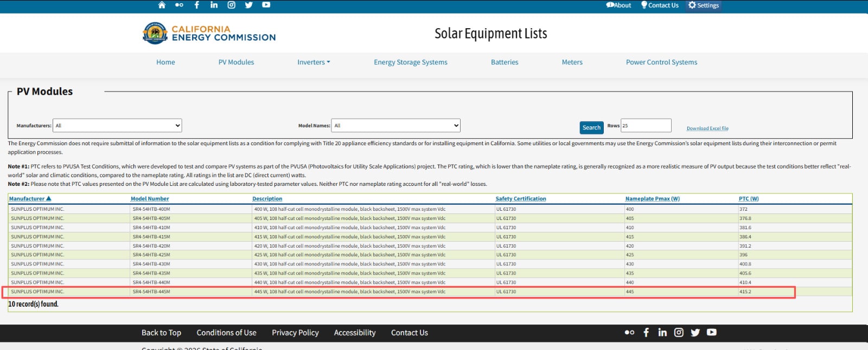Sort table by PTC (W) column header
Screen dimensions: 868x350
pos(749,199)
